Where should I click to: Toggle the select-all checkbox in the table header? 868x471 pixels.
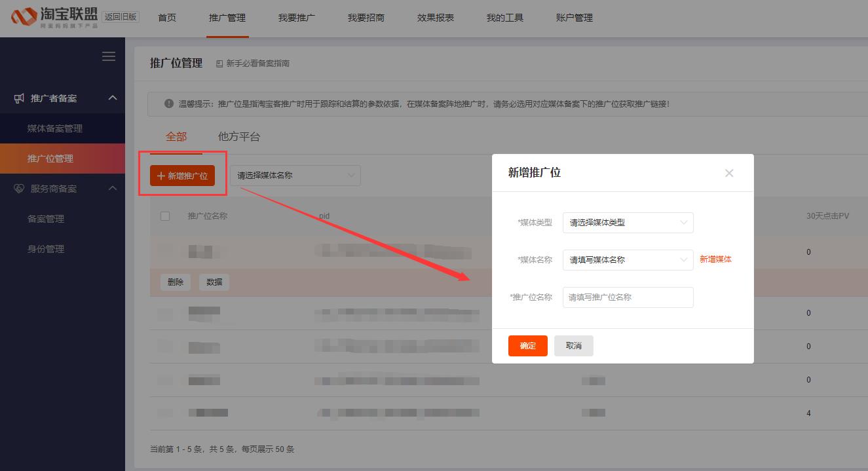(165, 216)
